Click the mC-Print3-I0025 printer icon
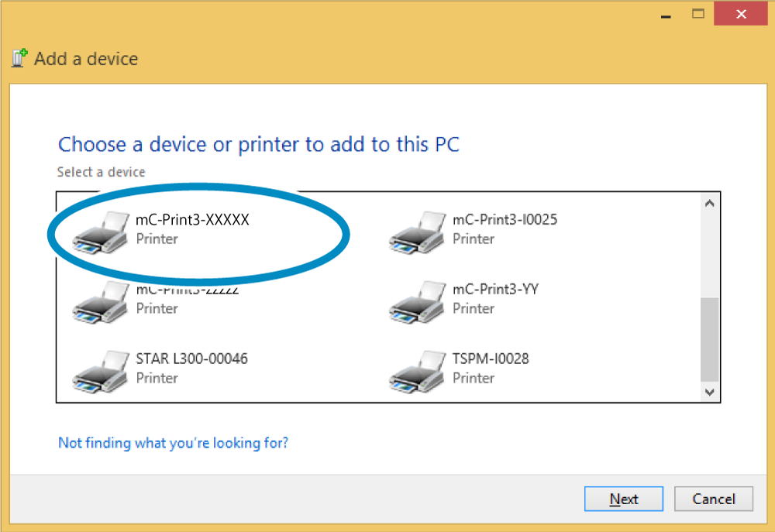 pyautogui.click(x=417, y=232)
